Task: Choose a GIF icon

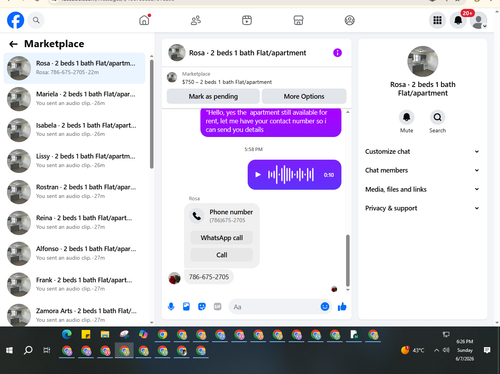Action: [217, 307]
